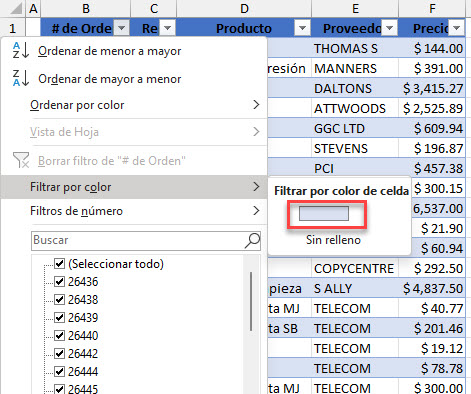Click the $ 21.90 price cell
This screenshot has width=471, height=394.
[x=438, y=228]
